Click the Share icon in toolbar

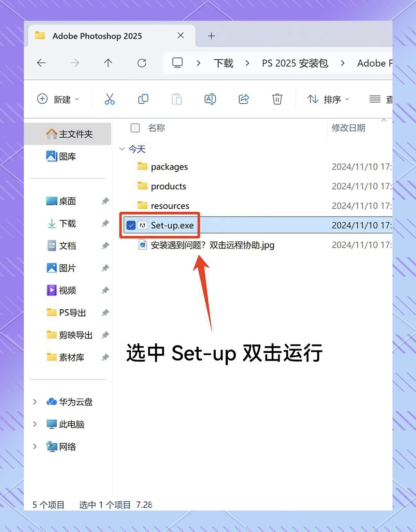[x=244, y=99]
